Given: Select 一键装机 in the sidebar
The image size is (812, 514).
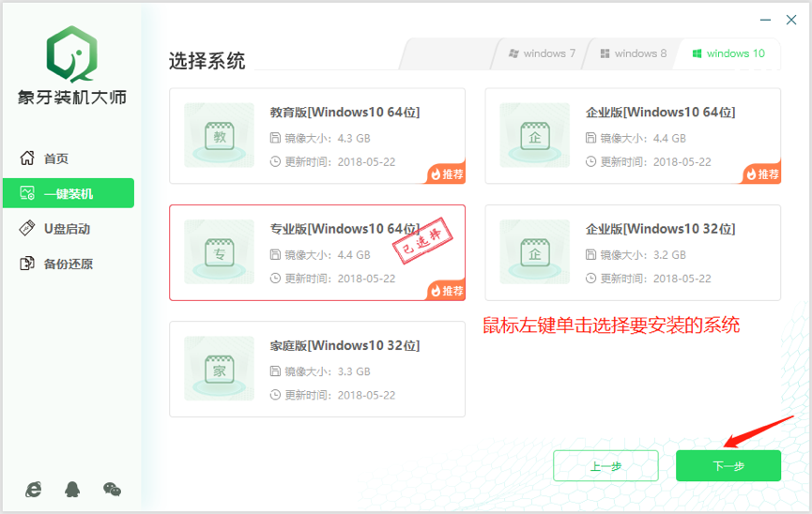Looking at the screenshot, I should pos(68,194).
